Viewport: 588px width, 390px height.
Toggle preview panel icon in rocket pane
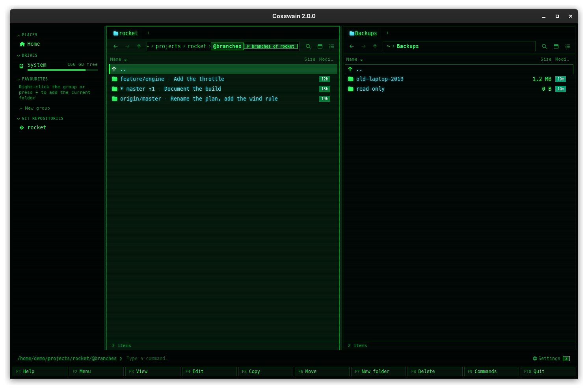[320, 47]
